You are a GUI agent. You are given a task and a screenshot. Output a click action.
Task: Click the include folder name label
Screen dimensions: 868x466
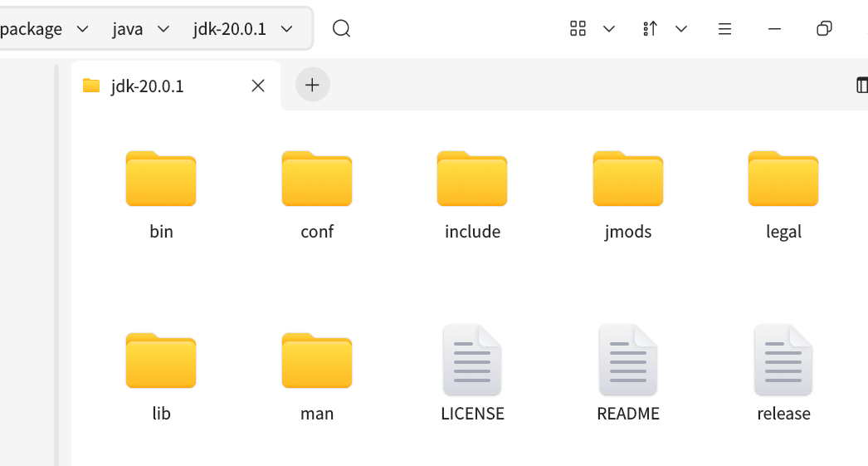pos(472,232)
